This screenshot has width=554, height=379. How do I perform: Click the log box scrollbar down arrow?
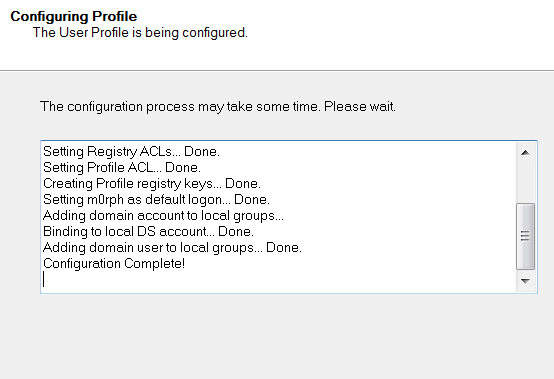[525, 281]
